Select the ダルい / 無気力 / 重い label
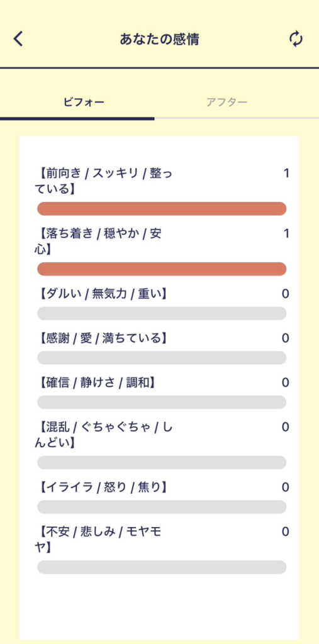 tap(103, 294)
